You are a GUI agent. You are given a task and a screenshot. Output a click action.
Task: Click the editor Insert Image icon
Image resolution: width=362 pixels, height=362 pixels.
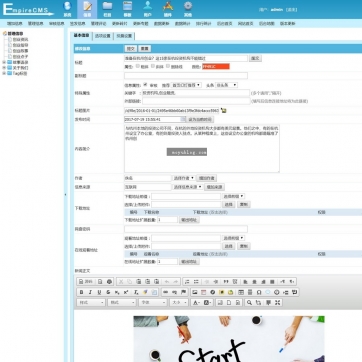[195, 292]
